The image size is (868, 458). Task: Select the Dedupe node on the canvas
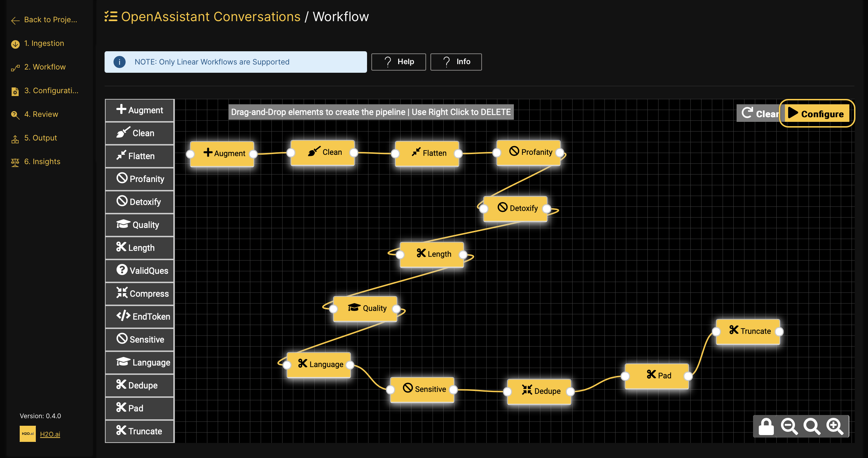click(x=539, y=391)
